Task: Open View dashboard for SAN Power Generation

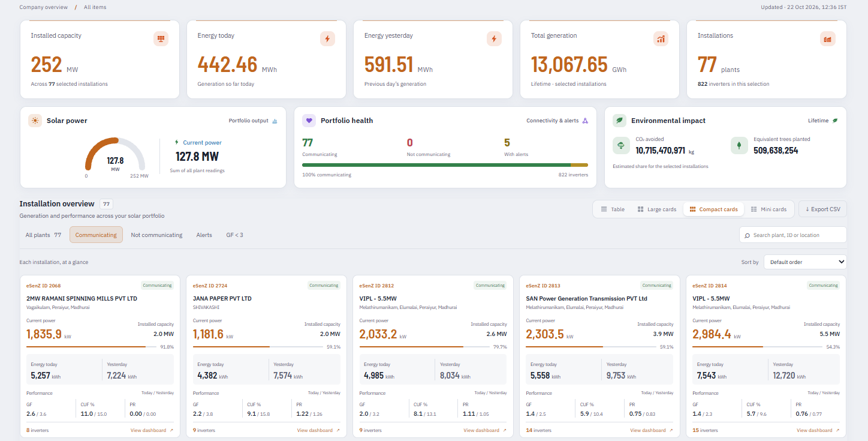Action: pos(652,430)
